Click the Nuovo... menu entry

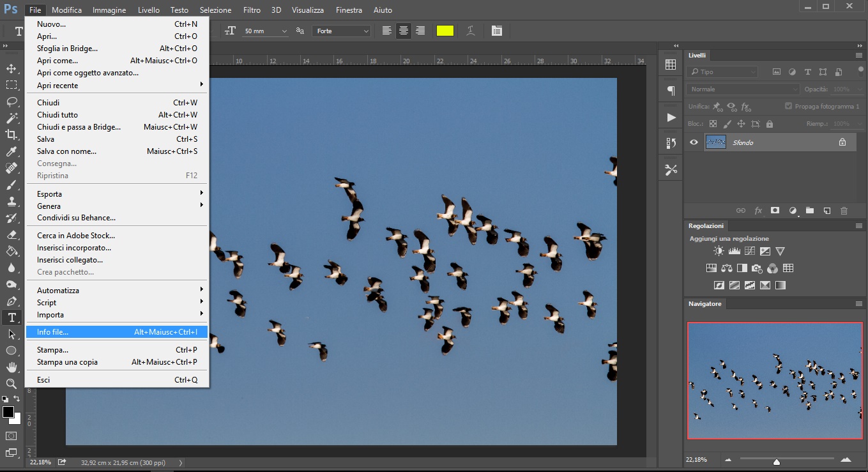[116, 24]
